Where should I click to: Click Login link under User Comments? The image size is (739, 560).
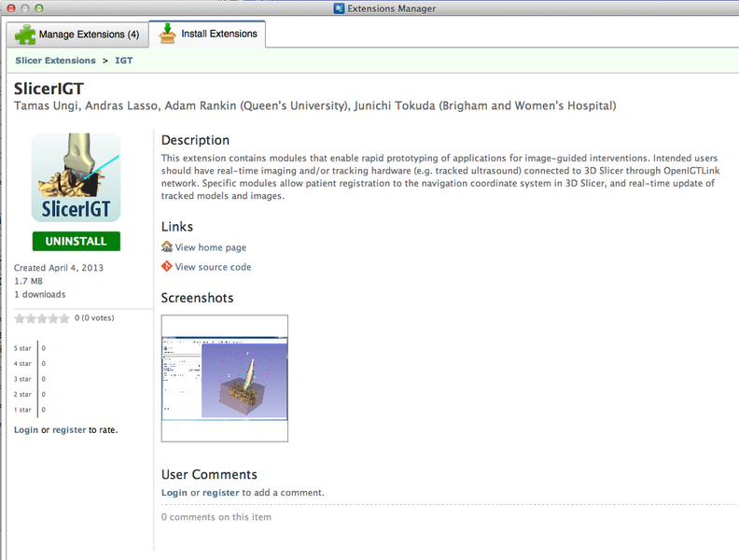[x=174, y=493]
